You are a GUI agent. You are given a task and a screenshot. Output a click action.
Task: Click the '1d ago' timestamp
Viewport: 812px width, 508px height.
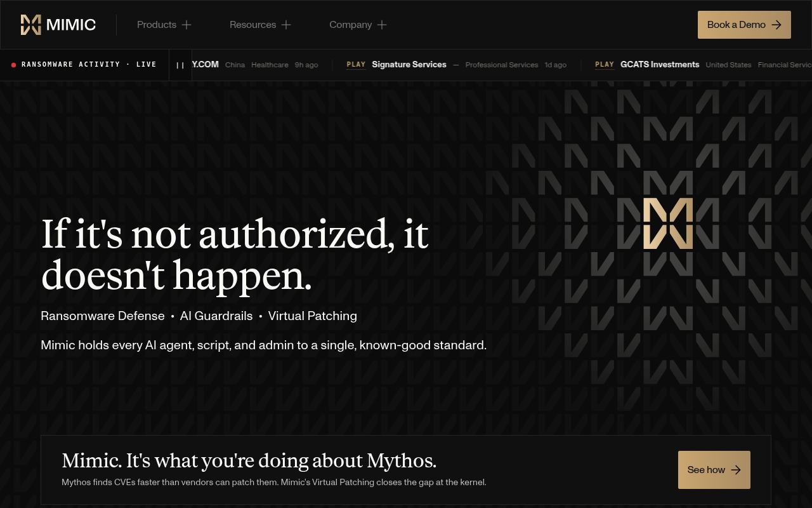coord(556,65)
